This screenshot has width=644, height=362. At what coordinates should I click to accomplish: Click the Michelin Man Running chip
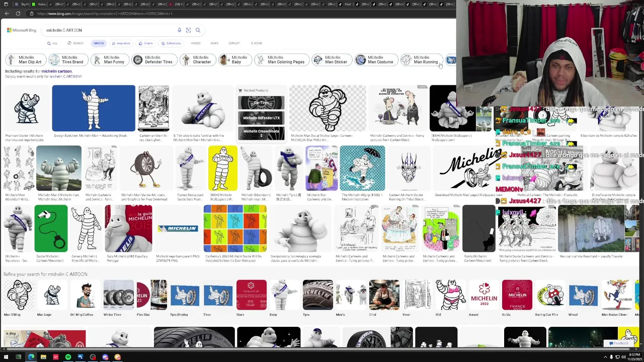421,60
